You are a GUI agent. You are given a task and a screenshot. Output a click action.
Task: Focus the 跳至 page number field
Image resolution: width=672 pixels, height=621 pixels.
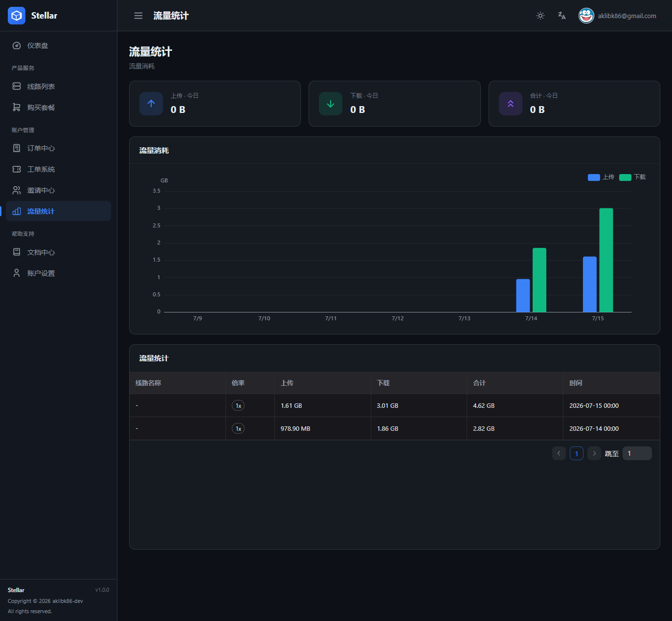point(637,453)
